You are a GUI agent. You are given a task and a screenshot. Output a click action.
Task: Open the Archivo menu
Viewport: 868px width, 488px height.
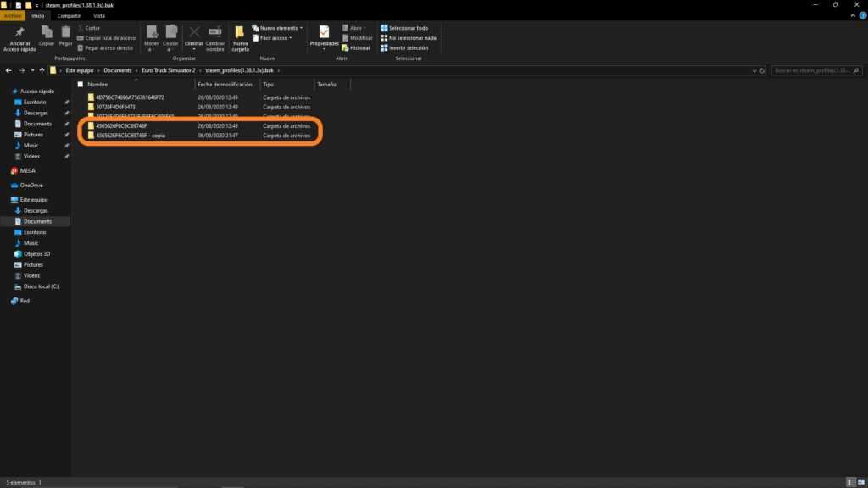click(x=14, y=15)
